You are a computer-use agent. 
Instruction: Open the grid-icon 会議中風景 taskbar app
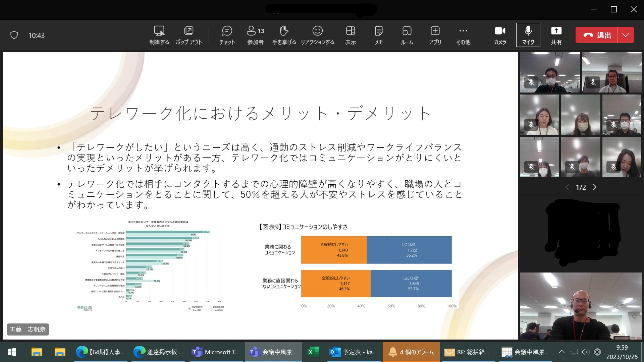[x=526, y=352]
